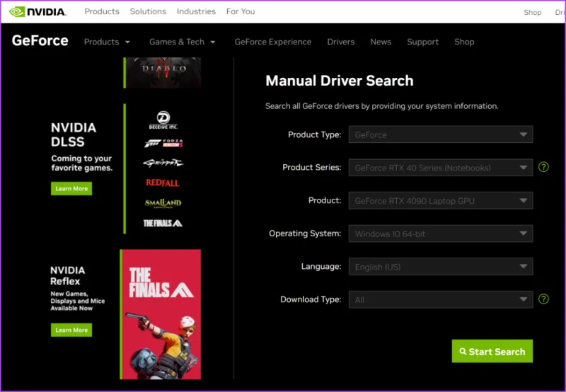The image size is (566, 392).
Task: Open the Product dropdown showing RTX 4090
Action: 440,201
